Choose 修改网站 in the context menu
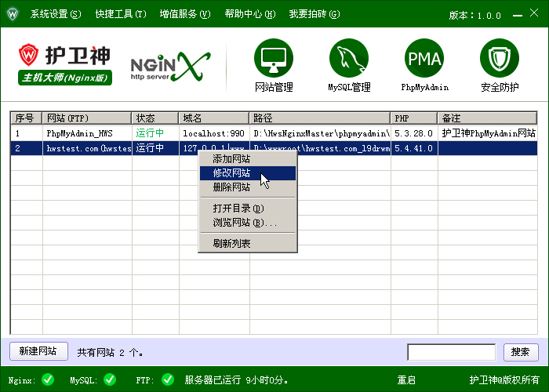The width and height of the screenshot is (549, 392). pyautogui.click(x=248, y=173)
